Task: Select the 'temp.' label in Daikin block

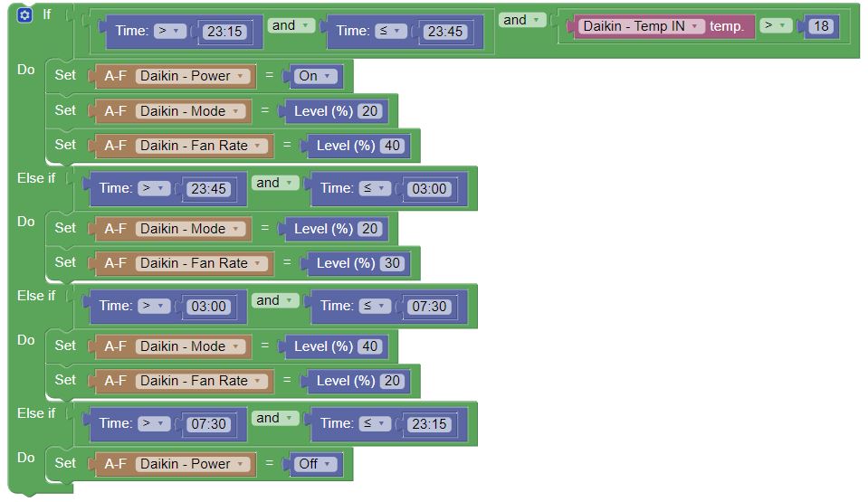Action: point(726,26)
